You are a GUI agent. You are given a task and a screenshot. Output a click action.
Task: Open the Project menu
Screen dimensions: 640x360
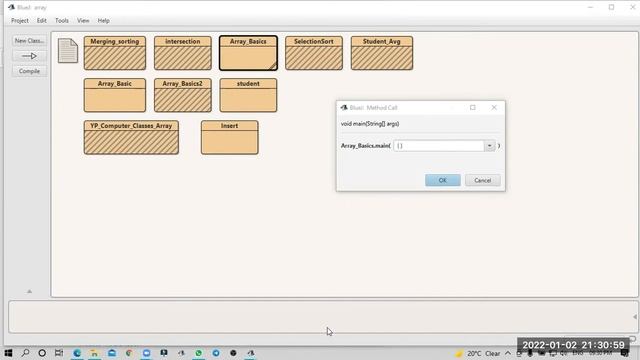tap(20, 20)
